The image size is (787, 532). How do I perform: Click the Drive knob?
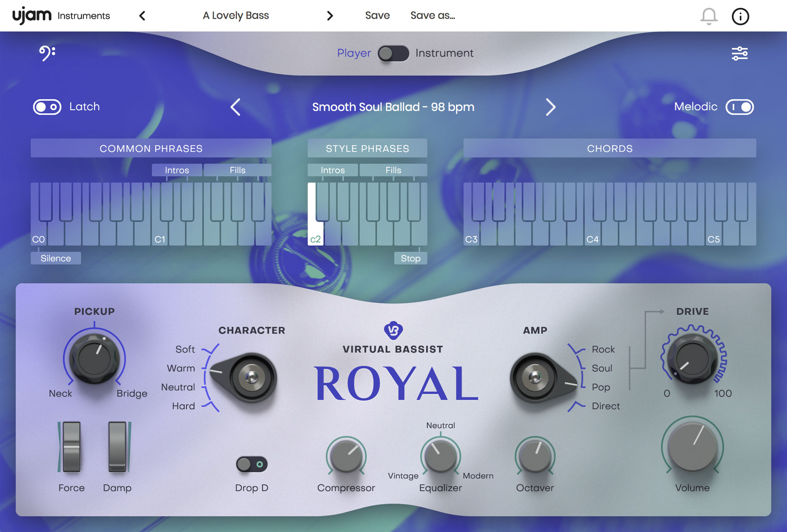pyautogui.click(x=692, y=358)
